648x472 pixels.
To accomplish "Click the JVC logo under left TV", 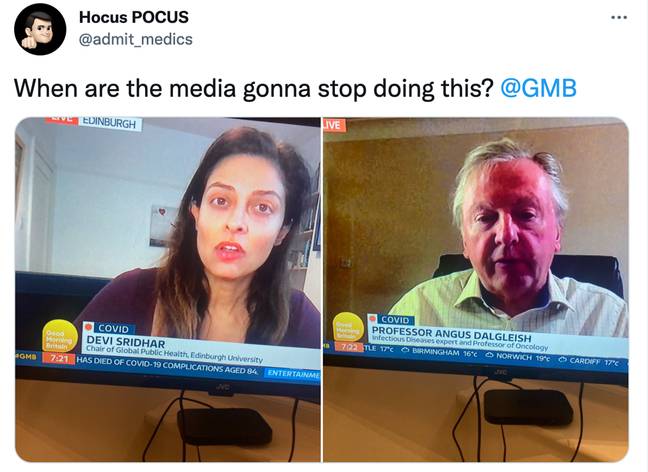I will click(x=223, y=388).
